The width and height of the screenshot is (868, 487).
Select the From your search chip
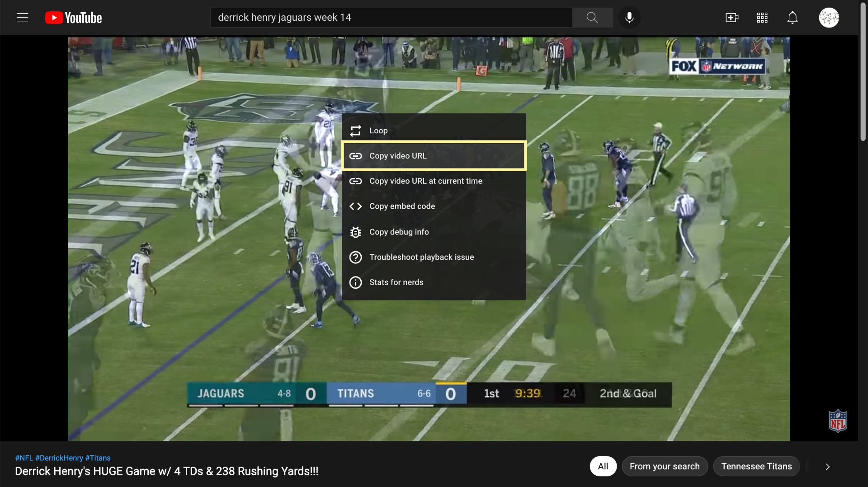click(665, 466)
